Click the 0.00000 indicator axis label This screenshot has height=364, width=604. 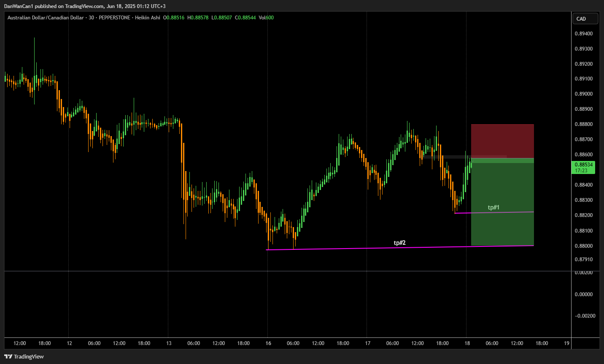click(x=583, y=294)
